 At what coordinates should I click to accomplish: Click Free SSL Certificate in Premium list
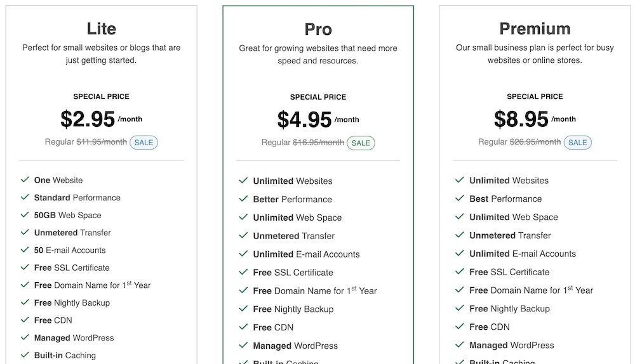509,272
